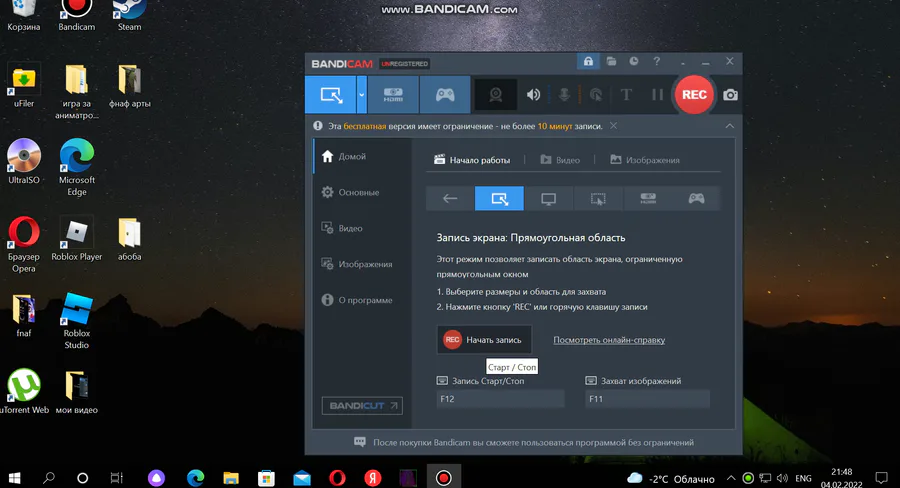Click the F12 record hotkey field
Viewport: 900px width, 488px height.
click(x=501, y=398)
